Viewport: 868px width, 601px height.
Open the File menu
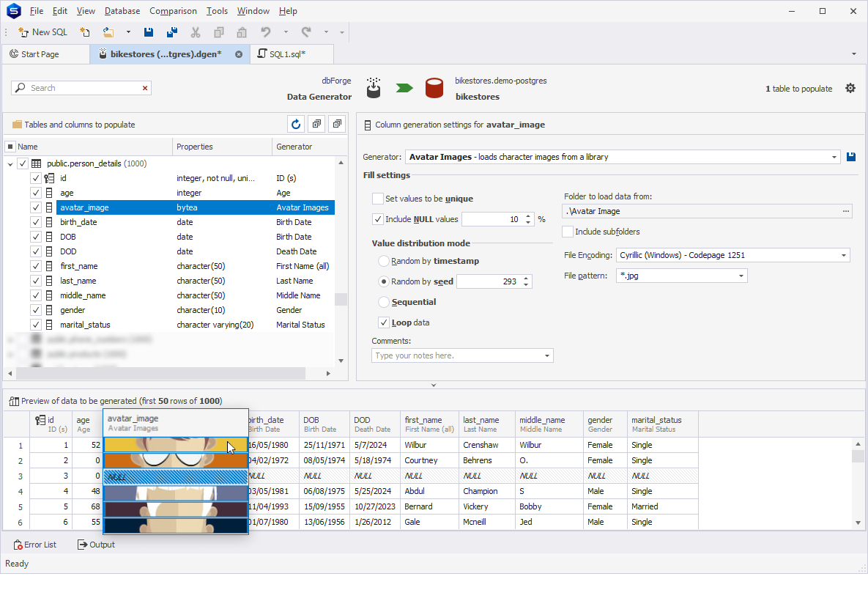click(37, 11)
